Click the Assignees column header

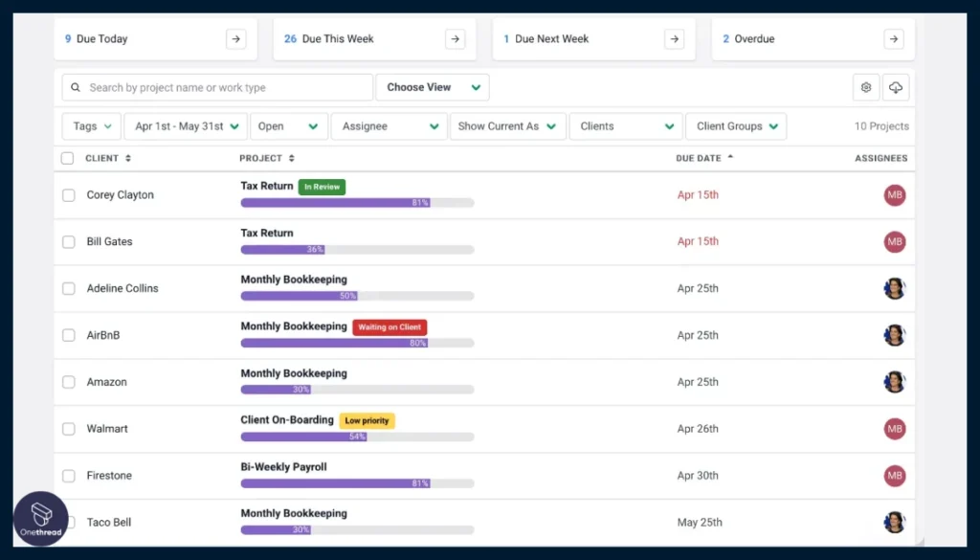881,158
